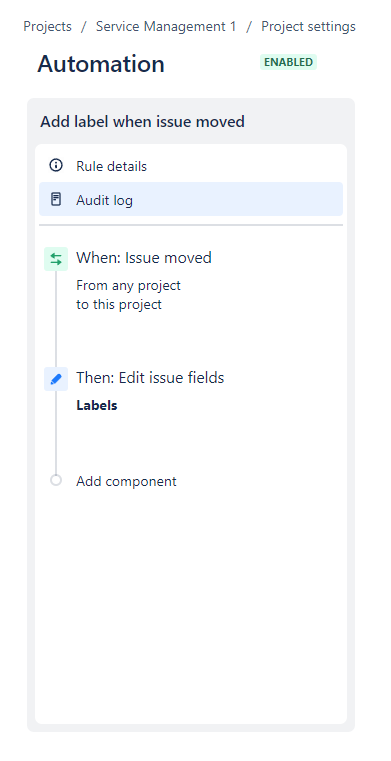Go to Projects in the breadcrumb
This screenshot has height=761, width=391.
click(x=48, y=26)
